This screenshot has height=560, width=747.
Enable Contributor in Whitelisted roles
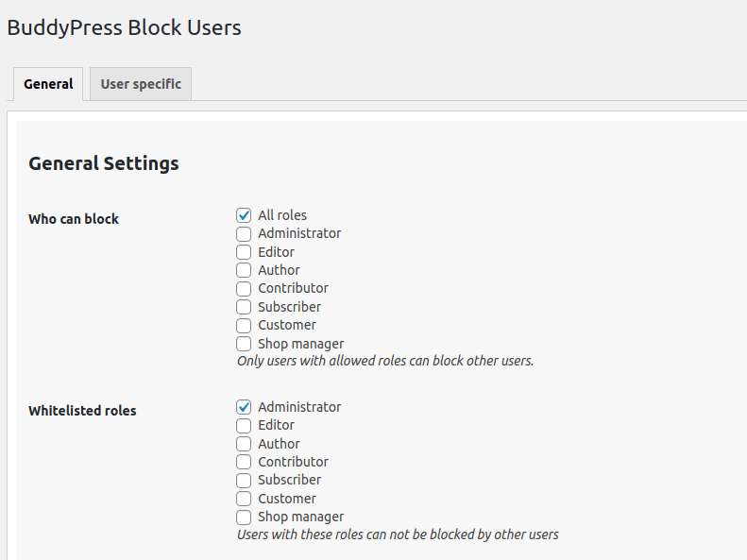pos(244,462)
